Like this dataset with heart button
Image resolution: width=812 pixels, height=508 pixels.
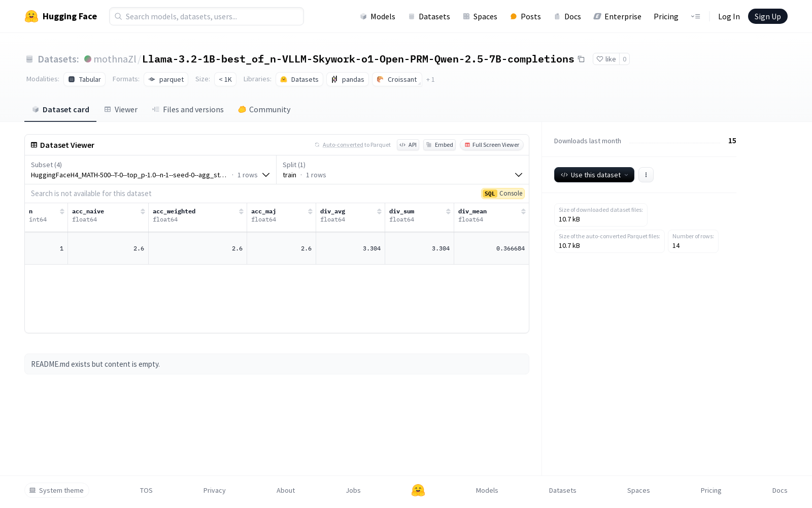click(606, 59)
